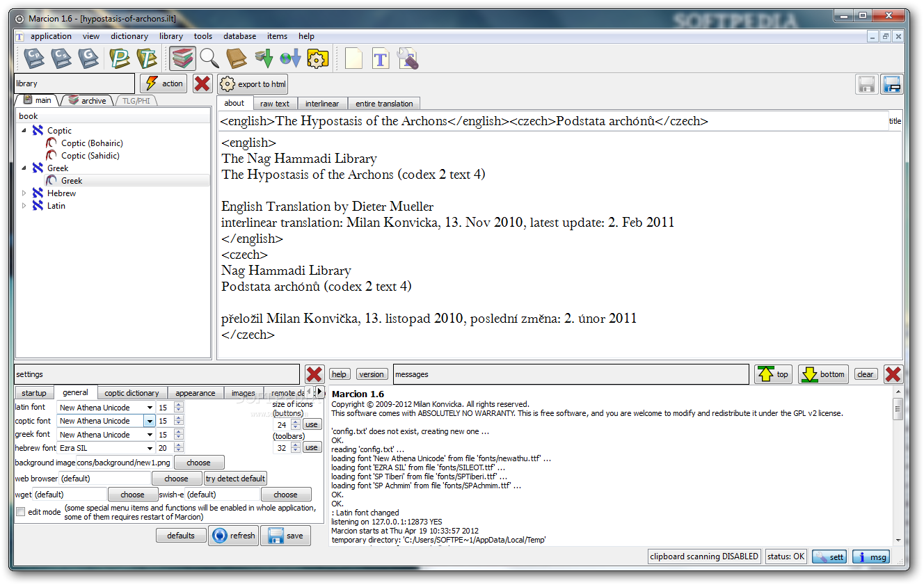Open the Cs dictionary toolbar icon
This screenshot has height=585, width=924.
click(x=61, y=58)
